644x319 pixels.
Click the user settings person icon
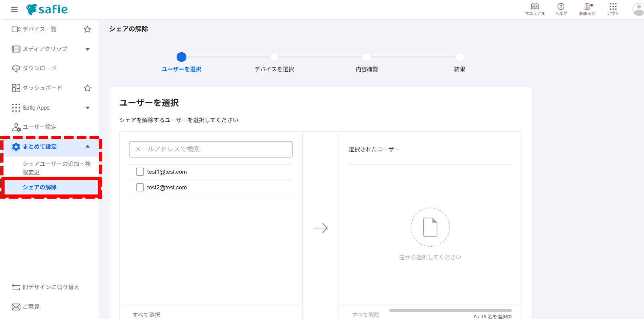[16, 127]
